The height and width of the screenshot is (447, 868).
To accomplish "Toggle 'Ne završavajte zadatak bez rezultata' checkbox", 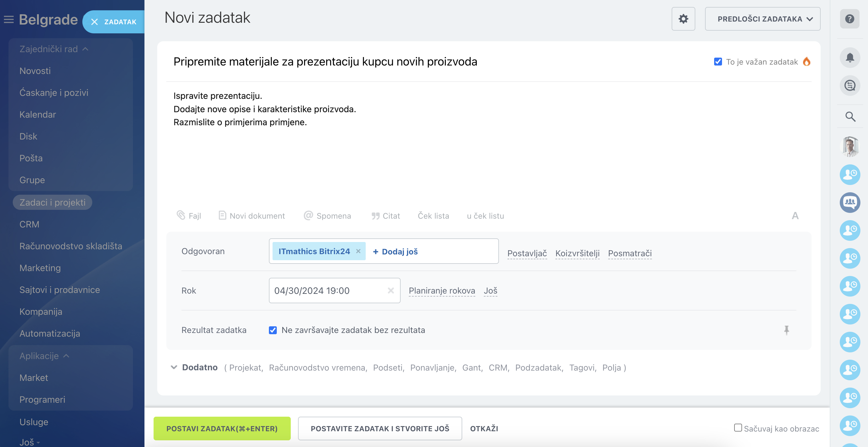I will click(273, 330).
